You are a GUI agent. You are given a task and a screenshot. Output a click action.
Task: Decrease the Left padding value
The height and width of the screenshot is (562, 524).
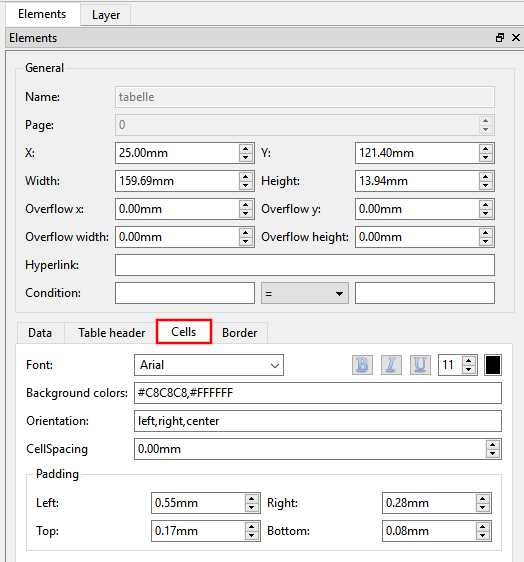252,507
